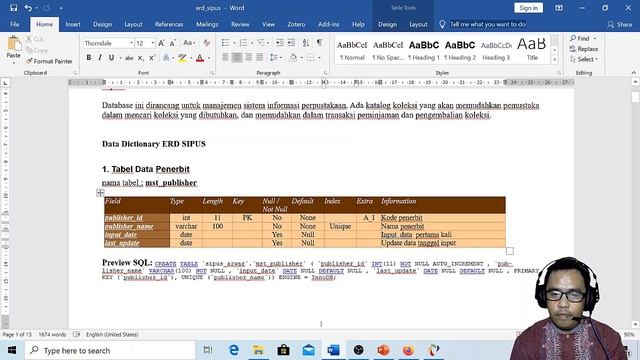The image size is (640, 360).
Task: Apply strikethrough formatting
Action: 129,58
